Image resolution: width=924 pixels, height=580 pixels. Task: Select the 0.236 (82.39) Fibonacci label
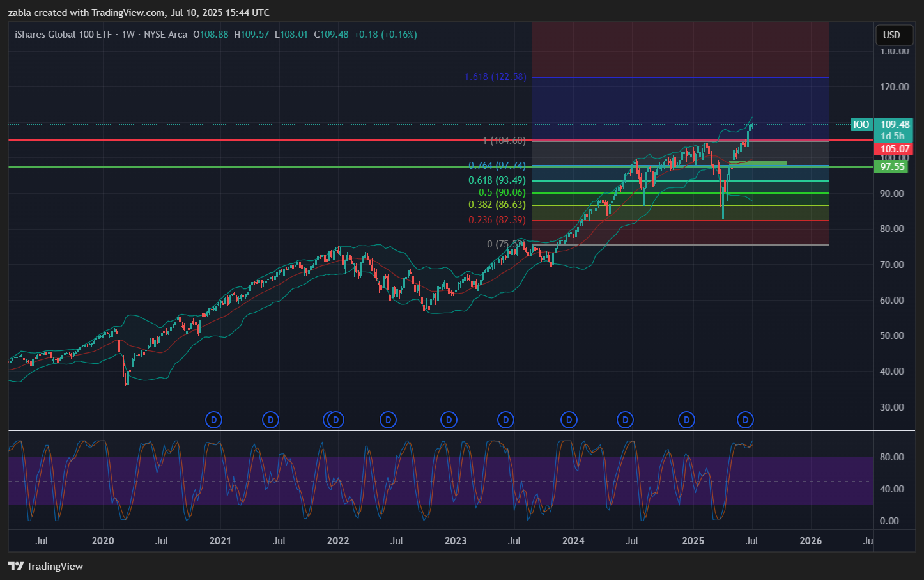(497, 220)
